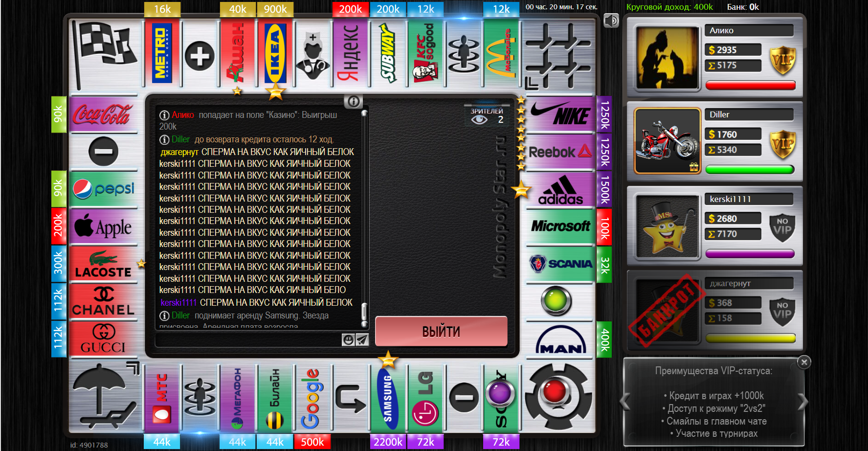Image resolution: width=868 pixels, height=451 pixels.
Task: Click the 400k MAN price tag
Action: coord(604,339)
